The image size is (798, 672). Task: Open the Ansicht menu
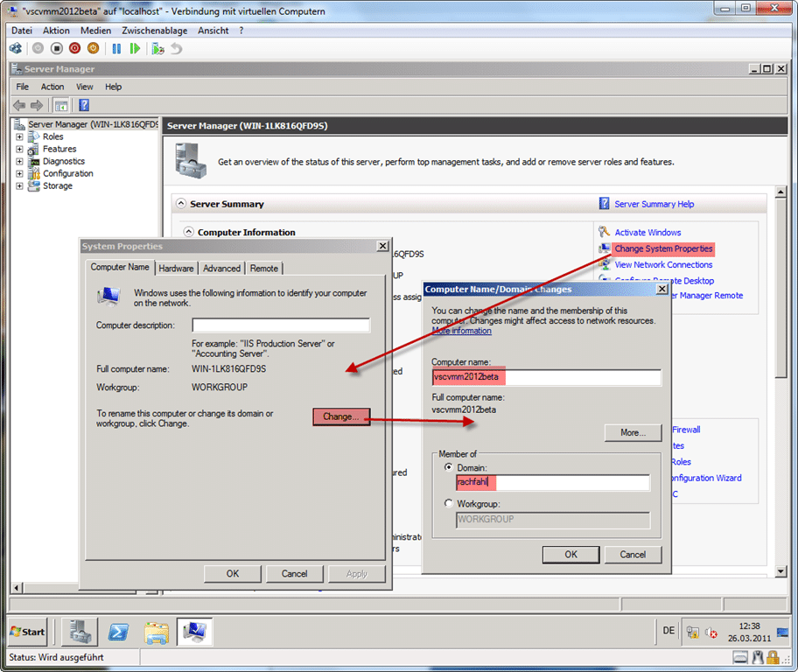point(213,31)
